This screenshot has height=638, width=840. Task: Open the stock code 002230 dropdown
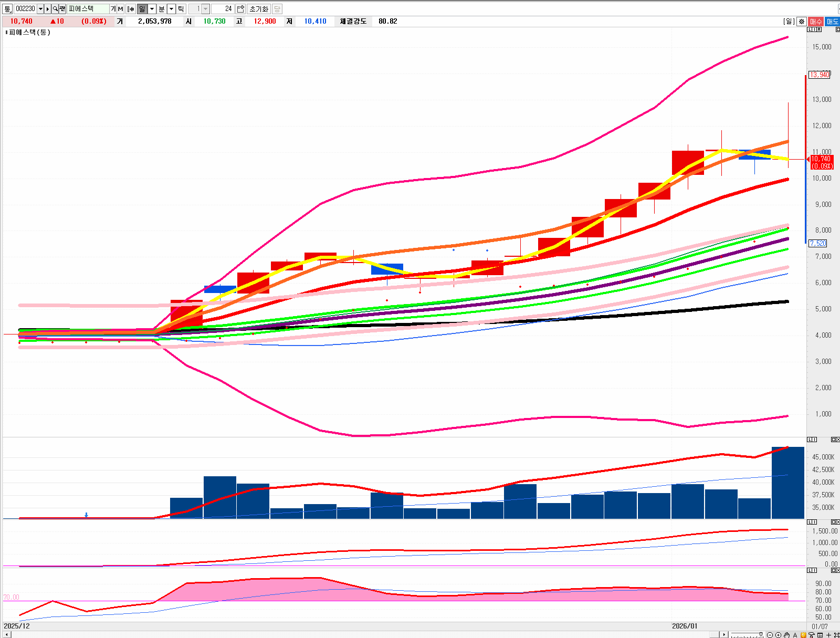[x=40, y=9]
